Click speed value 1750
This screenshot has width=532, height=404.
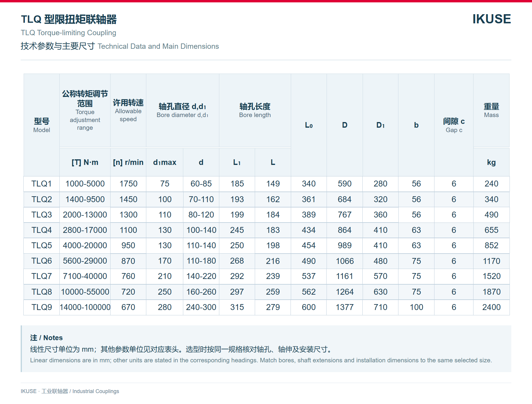pyautogui.click(x=128, y=184)
